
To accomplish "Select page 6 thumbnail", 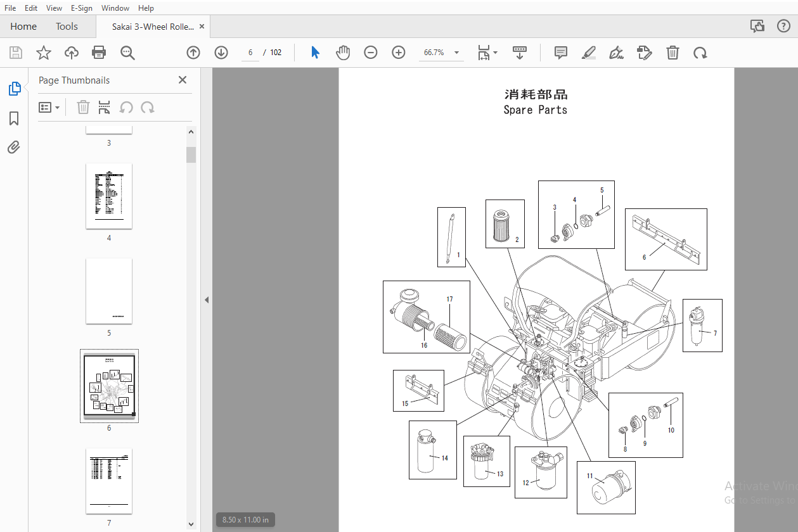I will tap(109, 386).
